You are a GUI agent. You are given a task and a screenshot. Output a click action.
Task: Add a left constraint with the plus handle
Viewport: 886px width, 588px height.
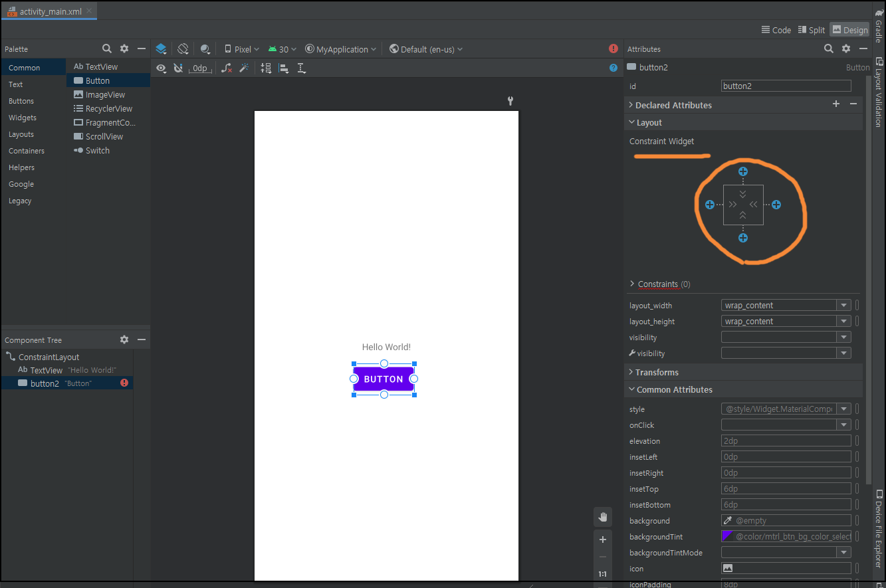point(710,205)
